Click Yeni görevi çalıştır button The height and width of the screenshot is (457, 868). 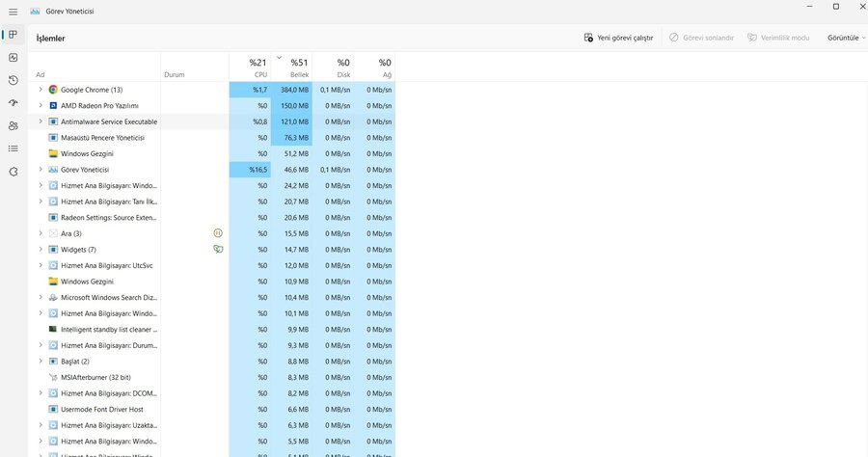pyautogui.click(x=618, y=38)
